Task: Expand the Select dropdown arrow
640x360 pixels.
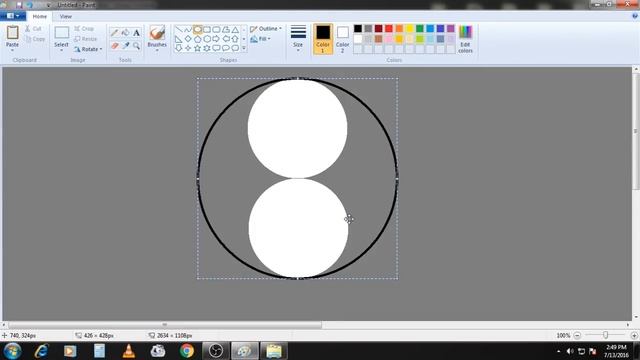Action: pyautogui.click(x=61, y=50)
